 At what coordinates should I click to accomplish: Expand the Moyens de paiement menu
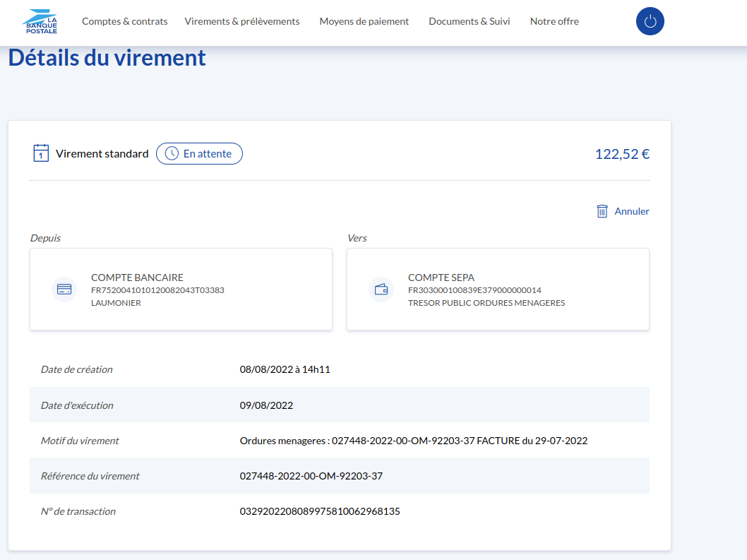(364, 21)
